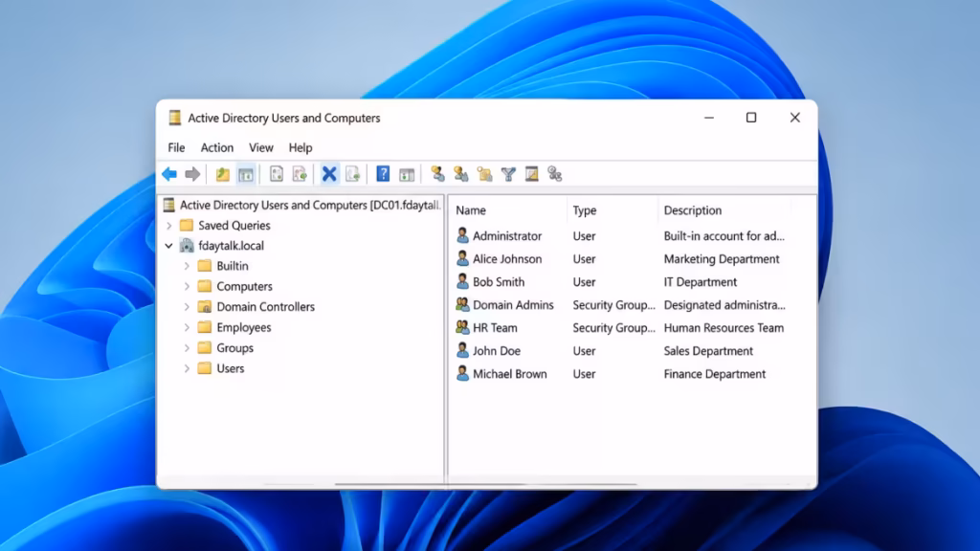Collapse the fdaytalk.local domain node

[x=168, y=246]
